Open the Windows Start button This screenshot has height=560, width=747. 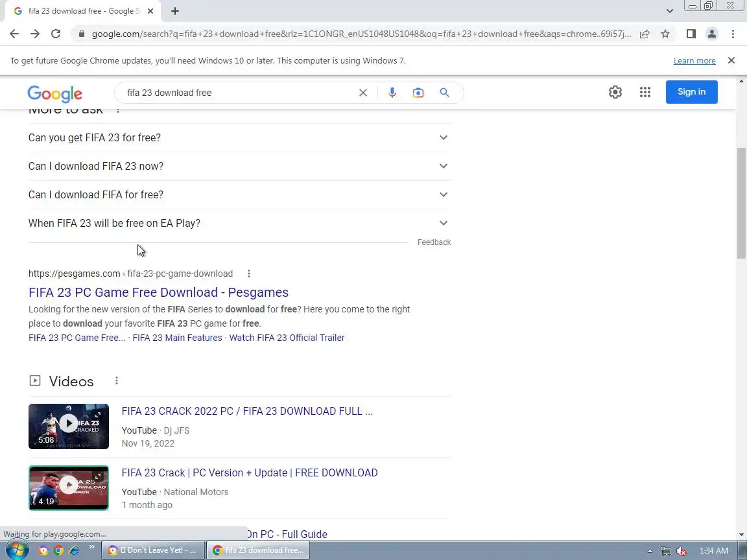pyautogui.click(x=17, y=550)
